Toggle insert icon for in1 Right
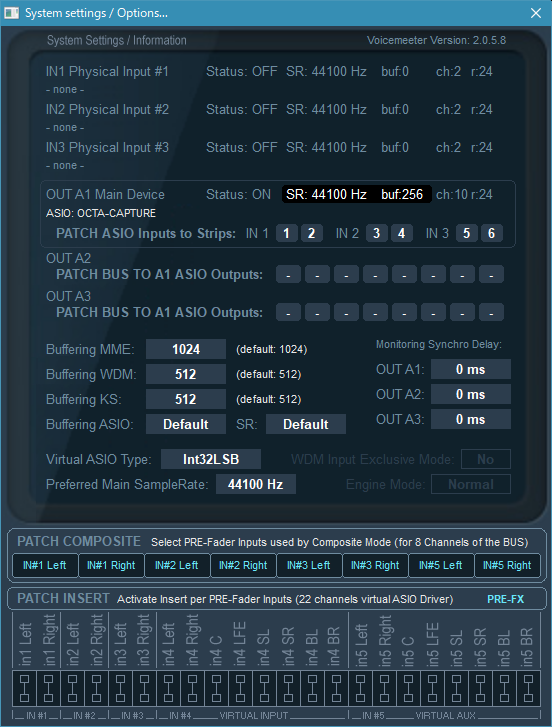552x727 pixels. coord(49,688)
